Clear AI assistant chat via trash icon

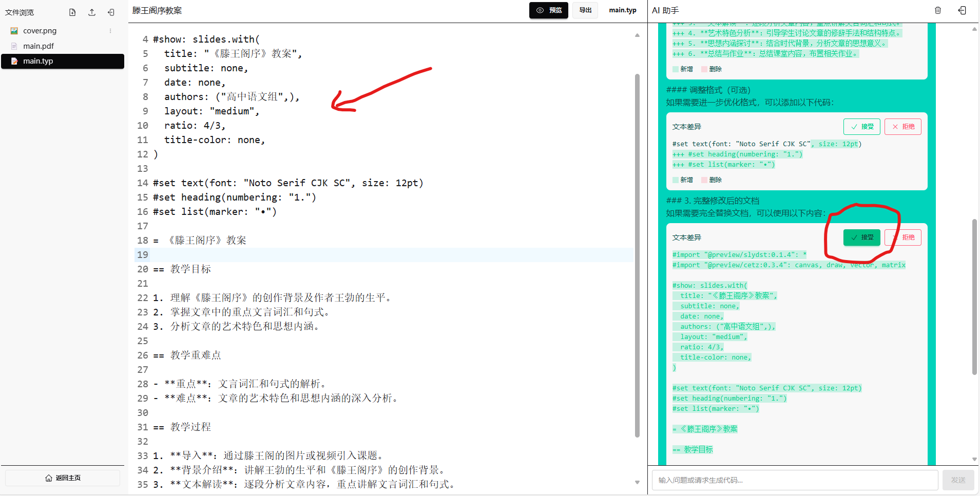[x=938, y=10]
